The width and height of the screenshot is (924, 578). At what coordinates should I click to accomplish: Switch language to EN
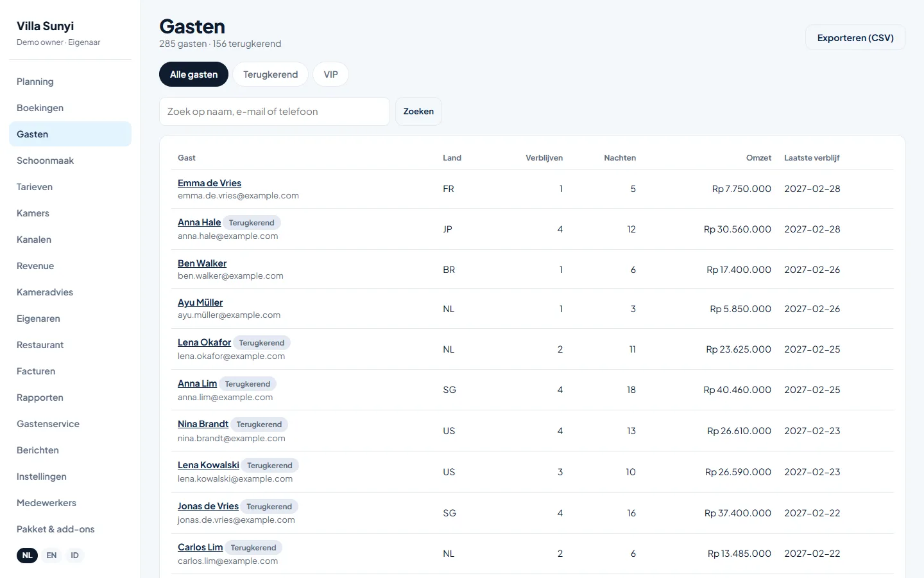51,556
